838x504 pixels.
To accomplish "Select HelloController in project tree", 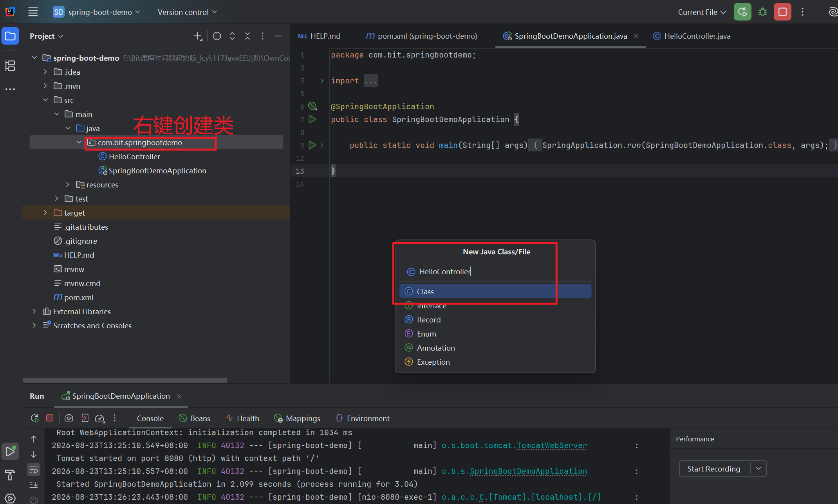I will 134,157.
